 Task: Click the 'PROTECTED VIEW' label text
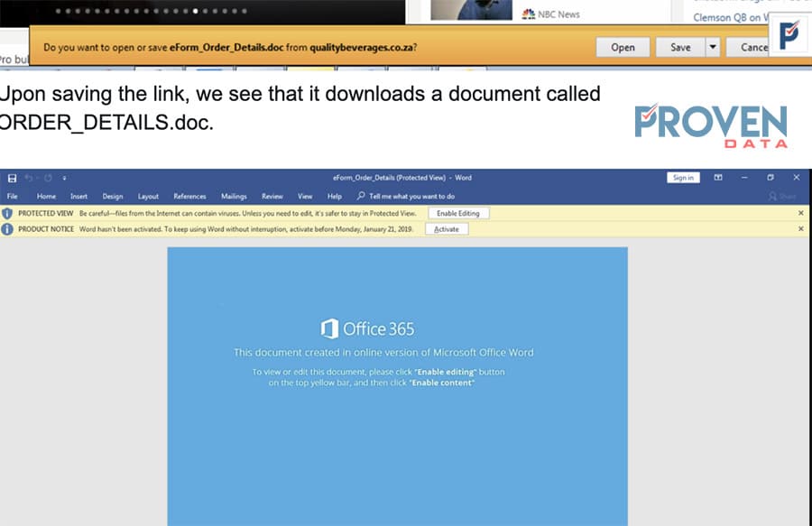click(46, 213)
